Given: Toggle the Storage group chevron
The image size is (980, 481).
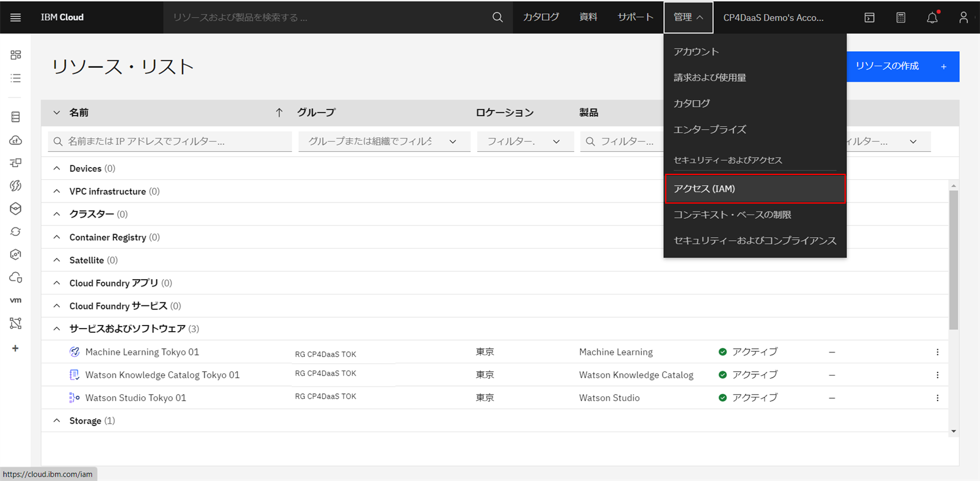Looking at the screenshot, I should tap(57, 421).
